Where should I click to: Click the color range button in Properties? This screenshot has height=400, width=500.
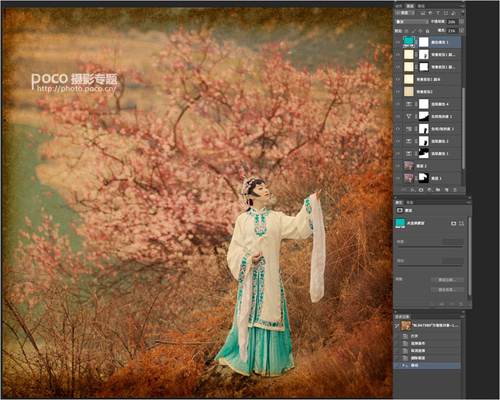click(x=447, y=290)
